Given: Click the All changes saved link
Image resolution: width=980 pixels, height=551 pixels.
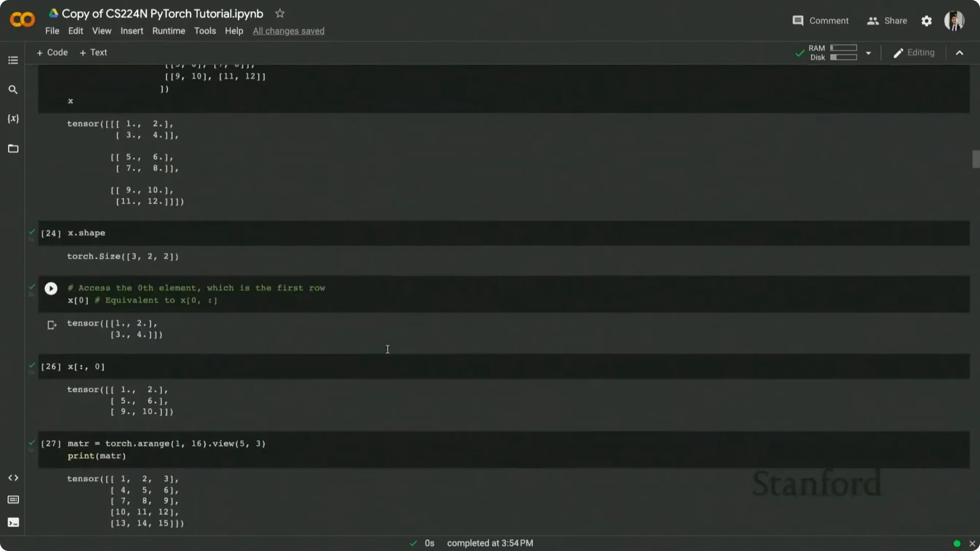Looking at the screenshot, I should pyautogui.click(x=288, y=31).
